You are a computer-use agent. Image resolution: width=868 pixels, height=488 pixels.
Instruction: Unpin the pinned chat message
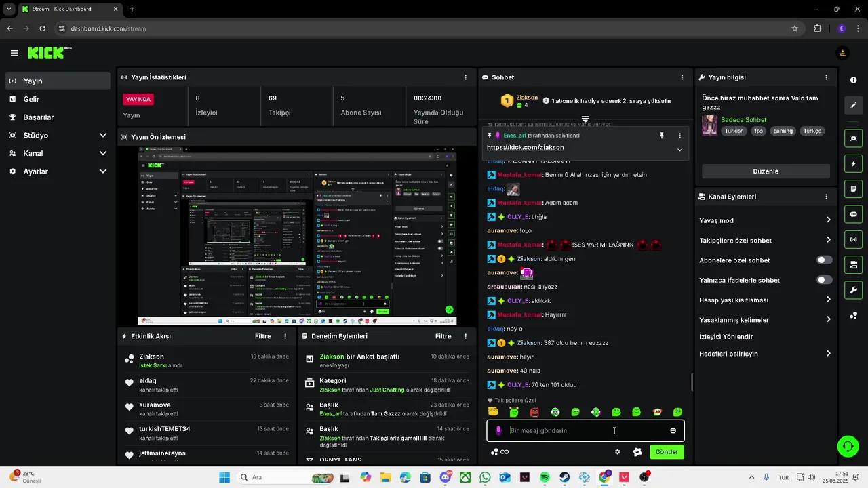(662, 136)
